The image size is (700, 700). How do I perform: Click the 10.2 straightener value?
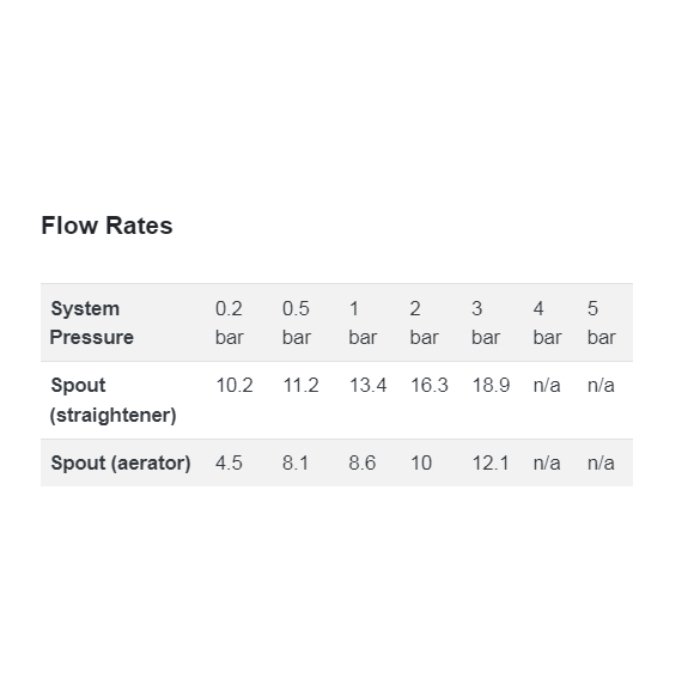click(234, 385)
